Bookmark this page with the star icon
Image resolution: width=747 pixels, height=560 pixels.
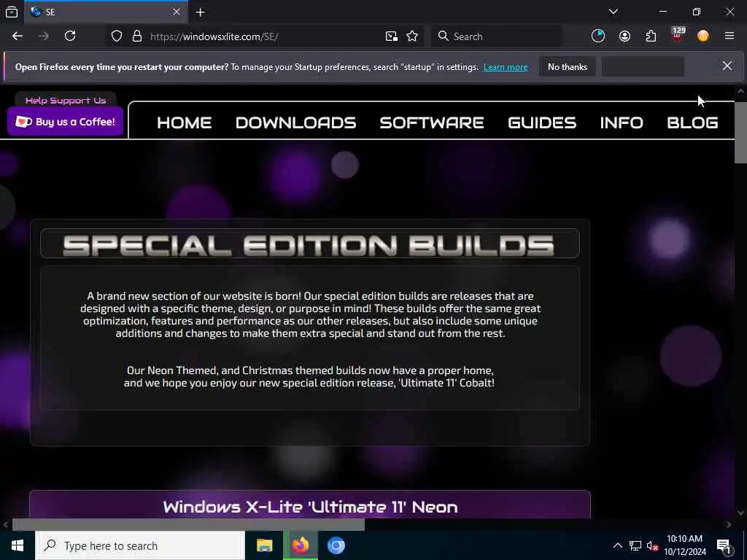click(x=413, y=36)
